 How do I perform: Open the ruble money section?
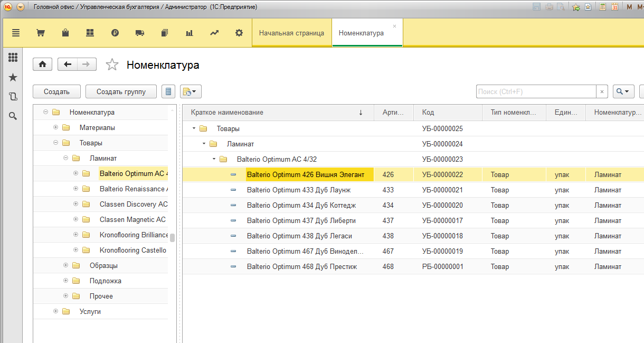[x=115, y=33]
